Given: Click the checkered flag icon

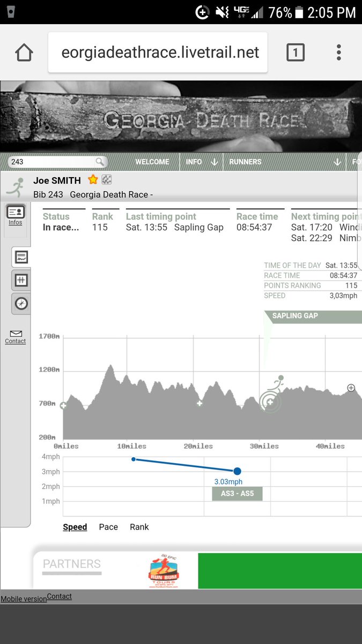Looking at the screenshot, I should point(107,180).
